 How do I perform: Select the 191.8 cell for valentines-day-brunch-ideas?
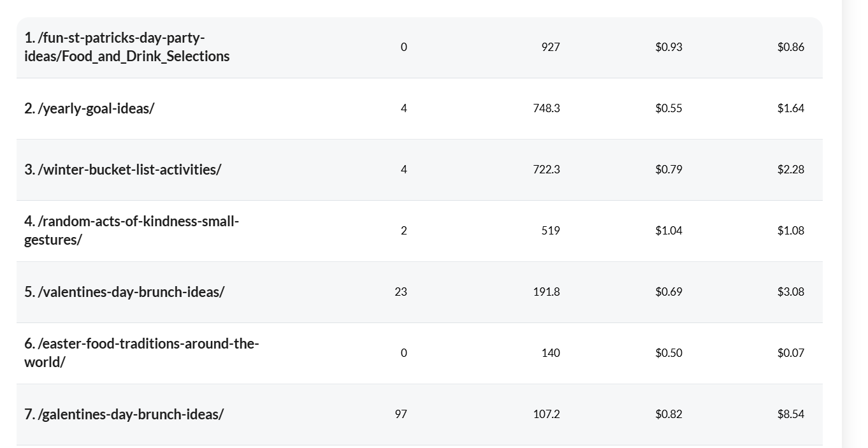tap(546, 292)
